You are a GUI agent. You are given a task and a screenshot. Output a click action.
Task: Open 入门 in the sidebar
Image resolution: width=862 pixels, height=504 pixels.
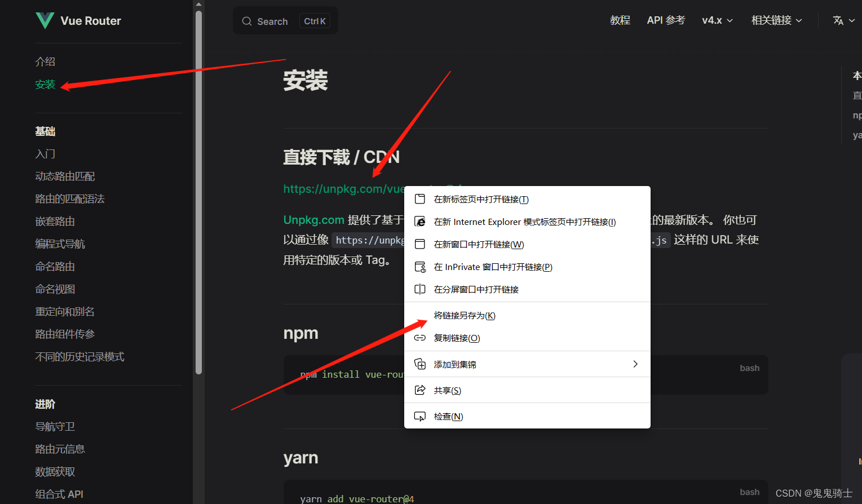45,154
